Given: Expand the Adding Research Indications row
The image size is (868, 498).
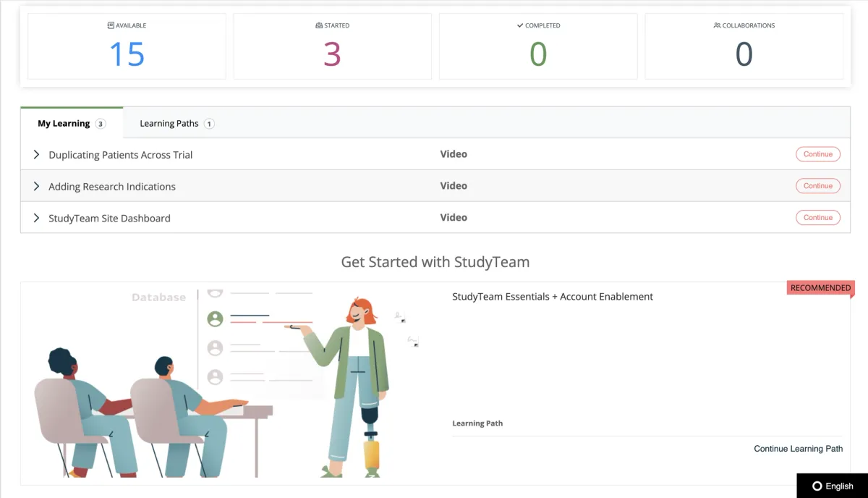Looking at the screenshot, I should (x=36, y=186).
